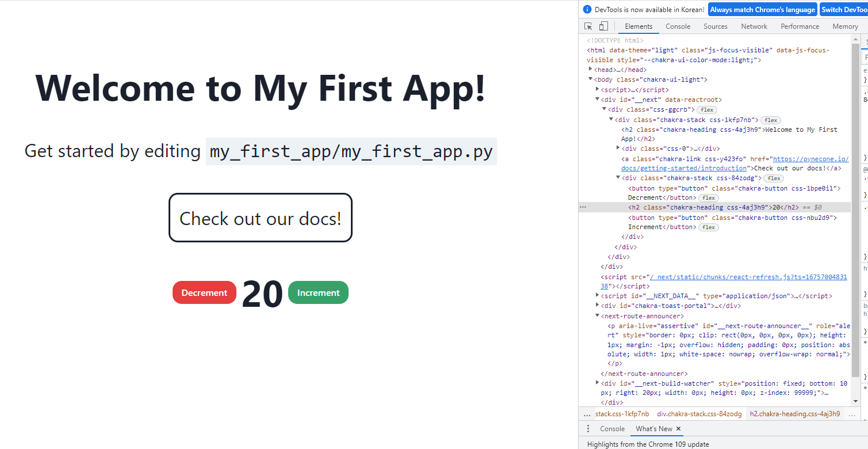This screenshot has height=449, width=868.
Task: Click Elements panel scrollbar up arrow
Action: pyautogui.click(x=855, y=39)
